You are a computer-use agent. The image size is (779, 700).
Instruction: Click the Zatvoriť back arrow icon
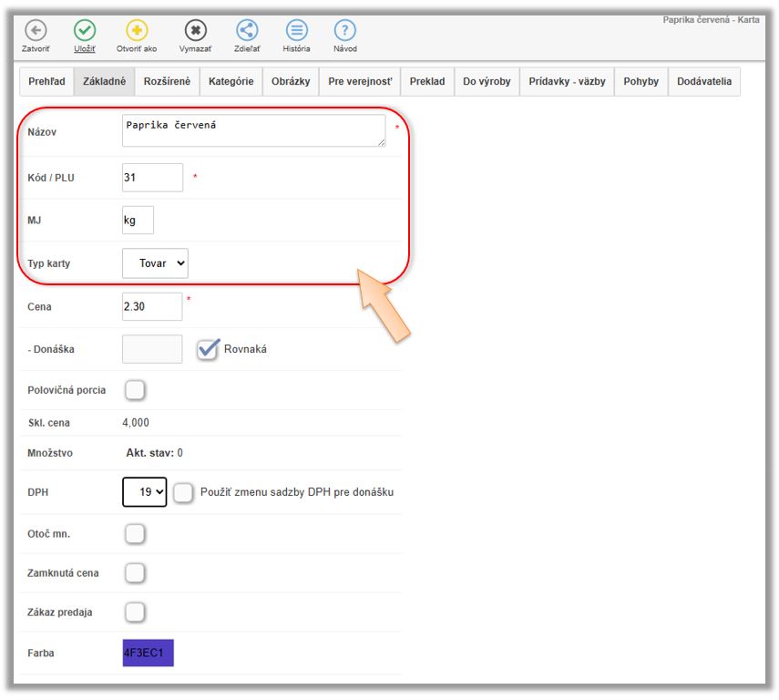[36, 30]
